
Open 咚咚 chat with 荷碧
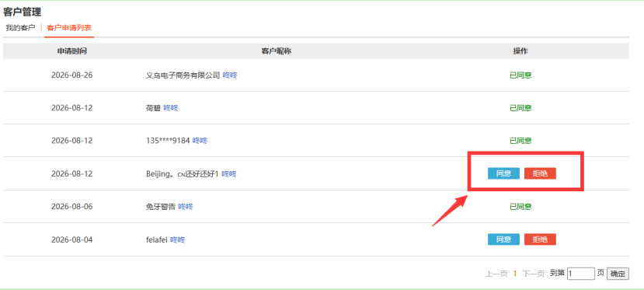(x=171, y=108)
